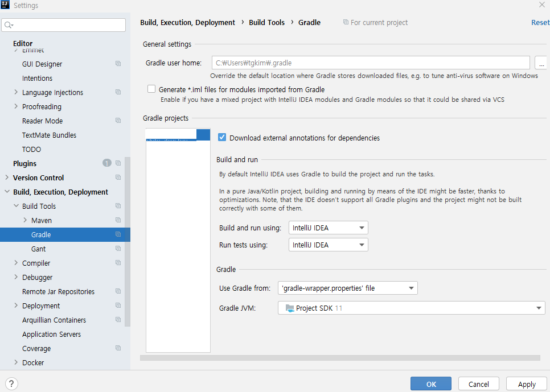
Task: Click the project-level icon beside Deployment
Action: tap(118, 306)
